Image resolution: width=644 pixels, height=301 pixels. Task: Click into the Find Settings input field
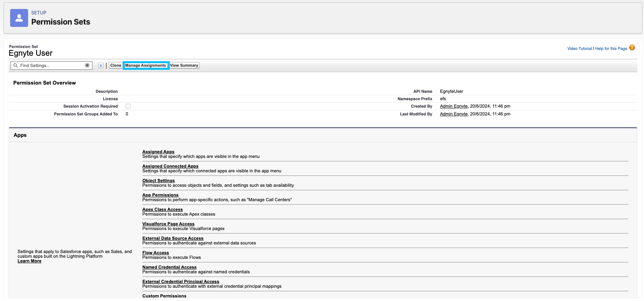tap(51, 66)
